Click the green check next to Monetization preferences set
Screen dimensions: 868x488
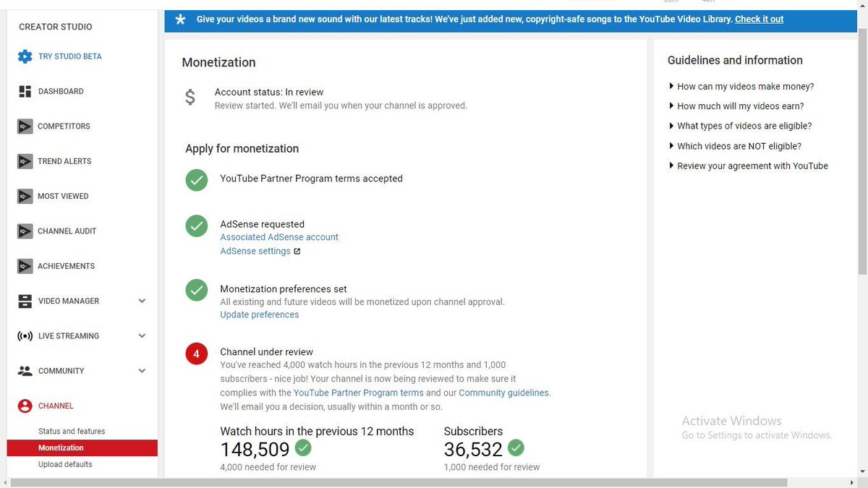pos(197,290)
